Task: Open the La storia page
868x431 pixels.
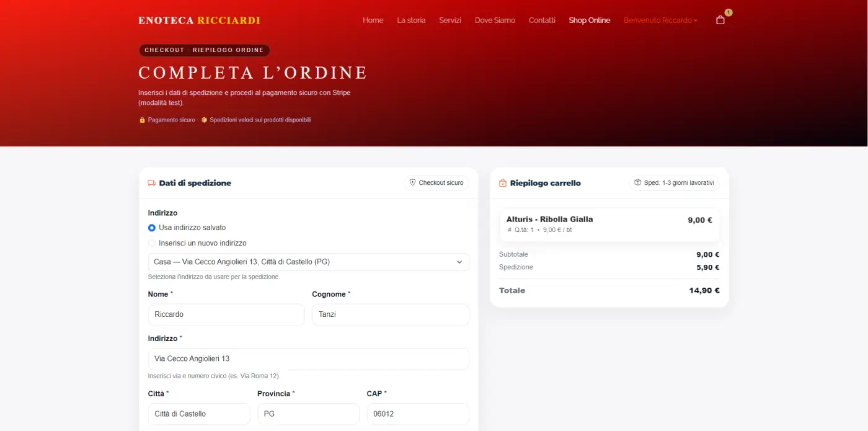Action: [410, 20]
